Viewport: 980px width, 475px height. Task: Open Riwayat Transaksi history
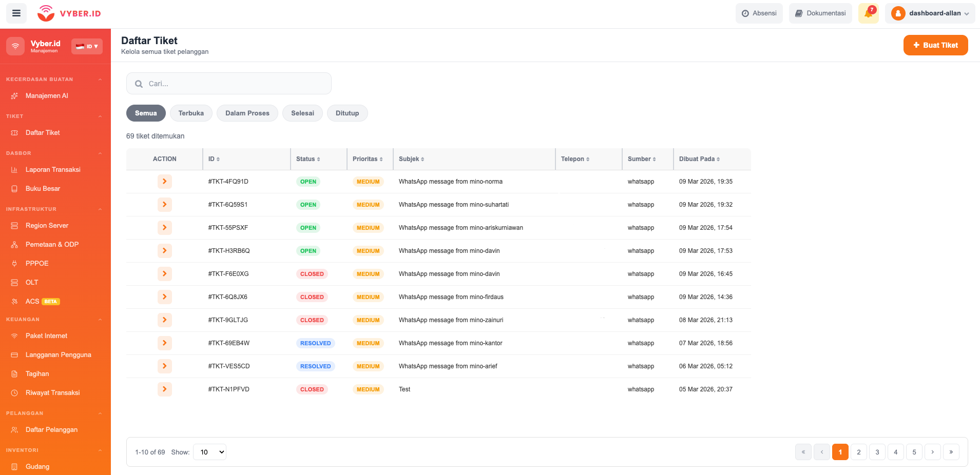(53, 392)
